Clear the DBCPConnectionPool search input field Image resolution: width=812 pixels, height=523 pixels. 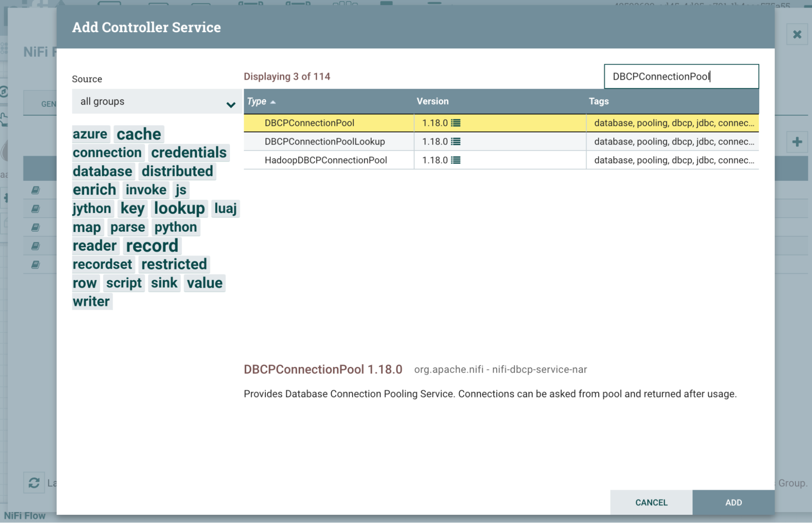(681, 76)
